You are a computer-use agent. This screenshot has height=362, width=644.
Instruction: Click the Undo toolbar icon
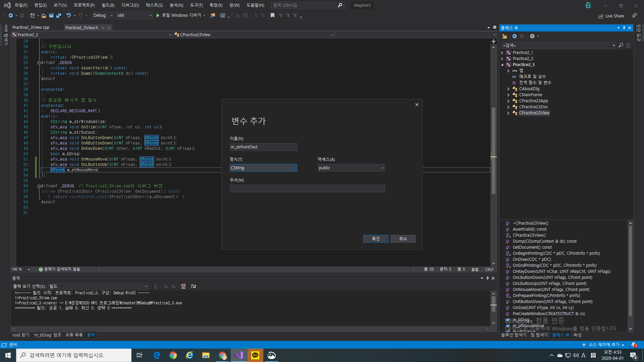point(69,15)
